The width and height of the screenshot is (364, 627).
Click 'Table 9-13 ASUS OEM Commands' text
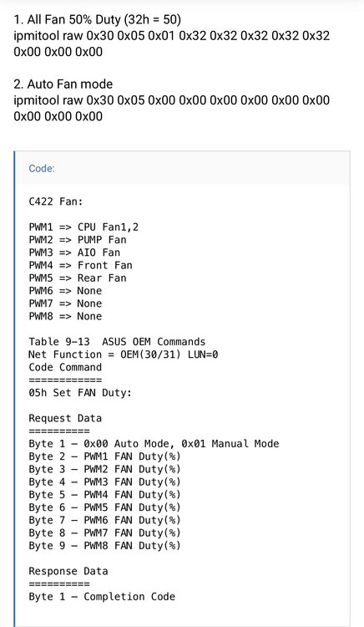click(x=117, y=342)
